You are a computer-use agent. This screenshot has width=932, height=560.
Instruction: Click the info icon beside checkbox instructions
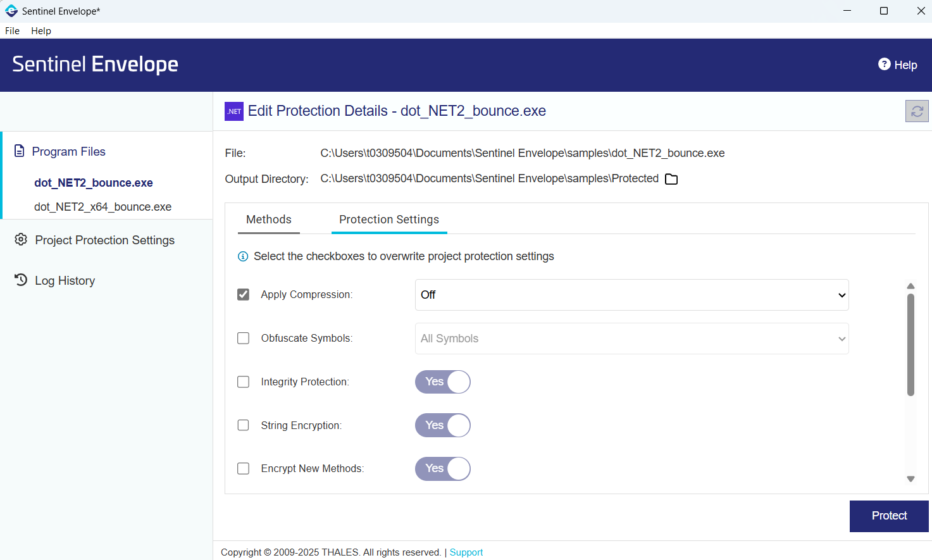tap(243, 256)
